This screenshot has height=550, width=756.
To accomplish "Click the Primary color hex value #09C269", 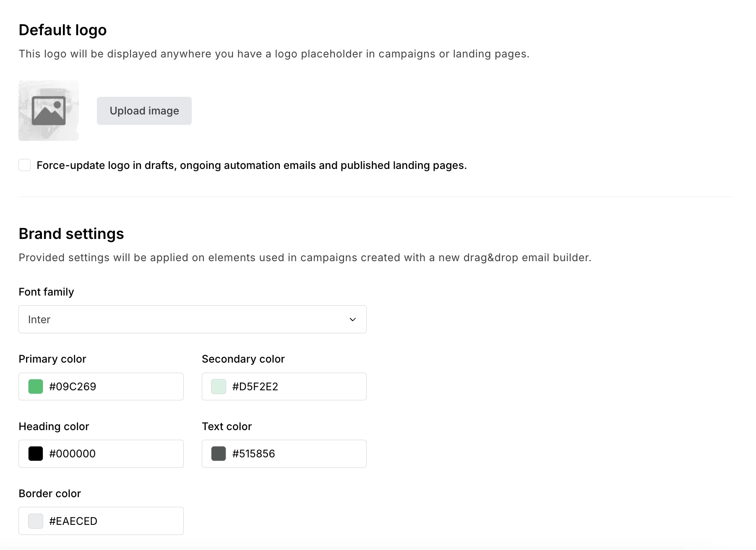I will click(x=73, y=387).
